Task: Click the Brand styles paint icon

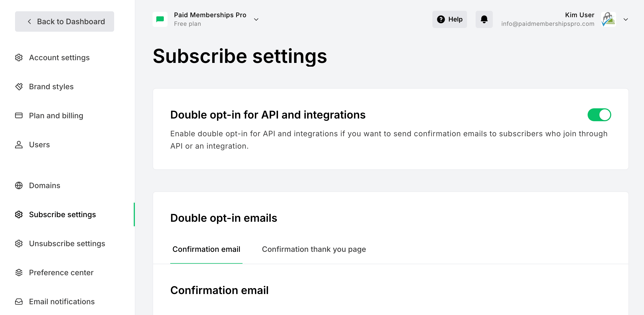Action: [x=19, y=87]
